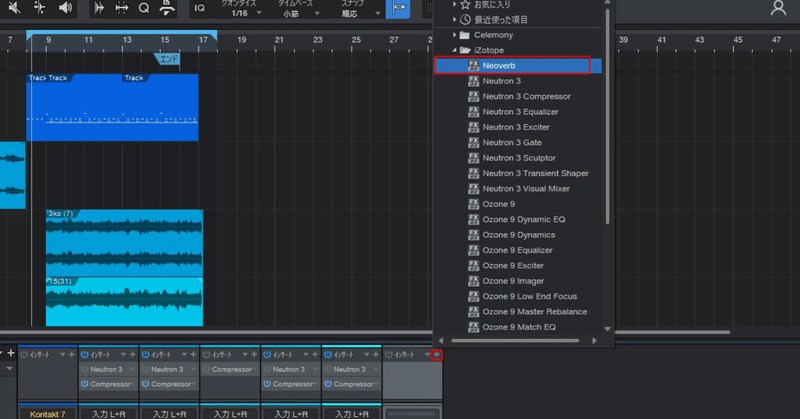Open Compressor insert on third mixer channel

coord(169,384)
